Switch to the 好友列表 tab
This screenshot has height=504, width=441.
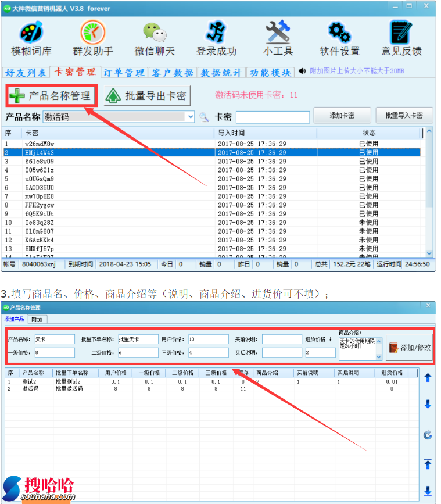(x=26, y=73)
